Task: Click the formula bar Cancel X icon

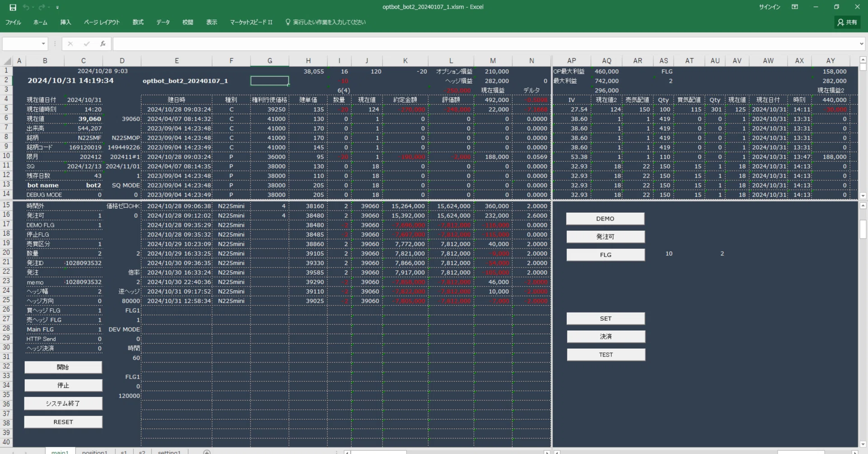Action: pyautogui.click(x=70, y=44)
